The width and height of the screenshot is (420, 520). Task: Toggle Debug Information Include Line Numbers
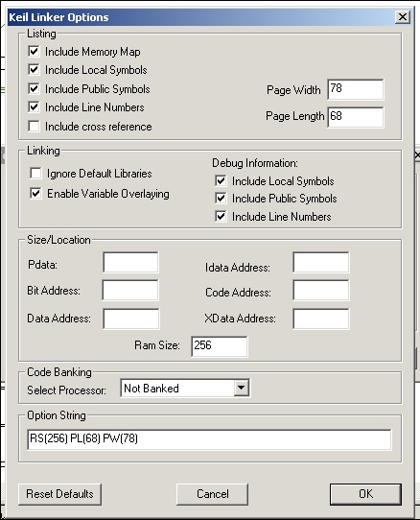(x=221, y=217)
